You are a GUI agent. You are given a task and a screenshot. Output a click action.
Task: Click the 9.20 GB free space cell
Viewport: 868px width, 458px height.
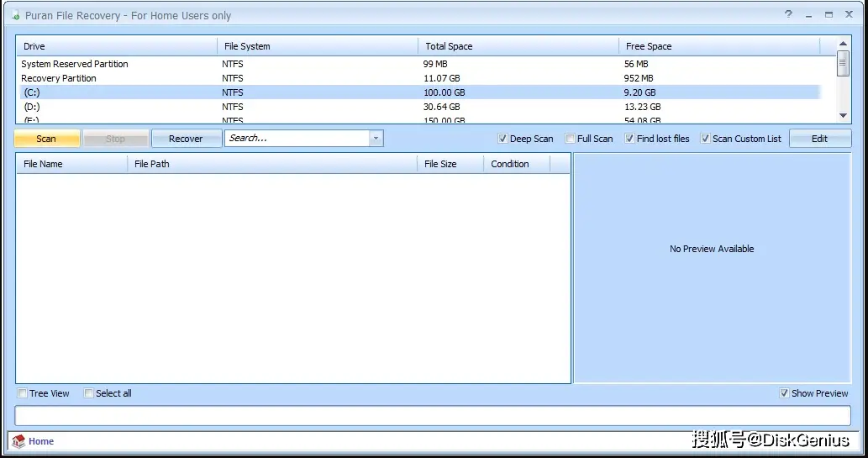640,92
